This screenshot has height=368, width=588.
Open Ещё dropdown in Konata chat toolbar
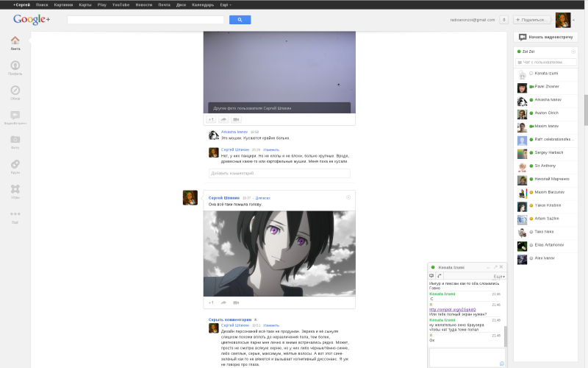click(499, 277)
